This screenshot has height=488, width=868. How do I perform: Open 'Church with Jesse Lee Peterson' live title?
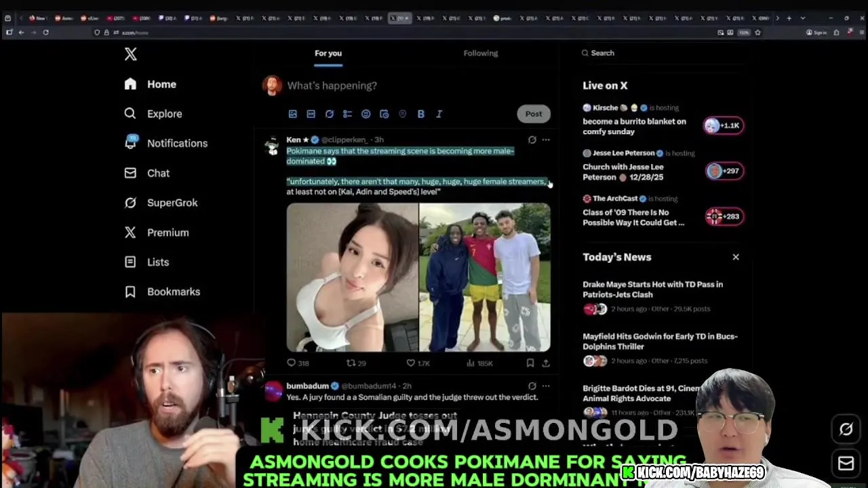pyautogui.click(x=623, y=171)
